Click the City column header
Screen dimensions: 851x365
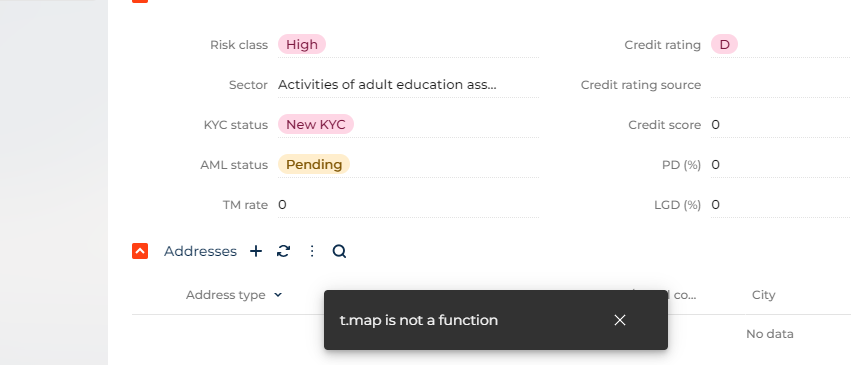click(763, 295)
